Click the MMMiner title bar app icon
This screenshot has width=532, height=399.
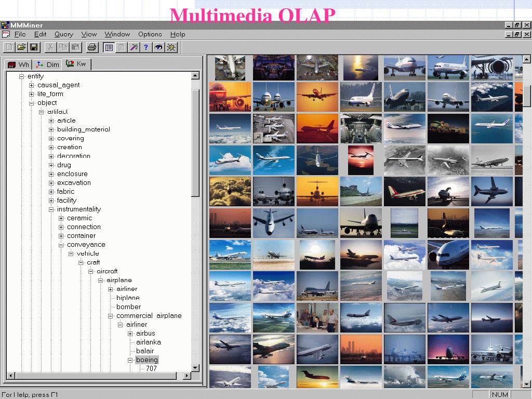click(5, 25)
